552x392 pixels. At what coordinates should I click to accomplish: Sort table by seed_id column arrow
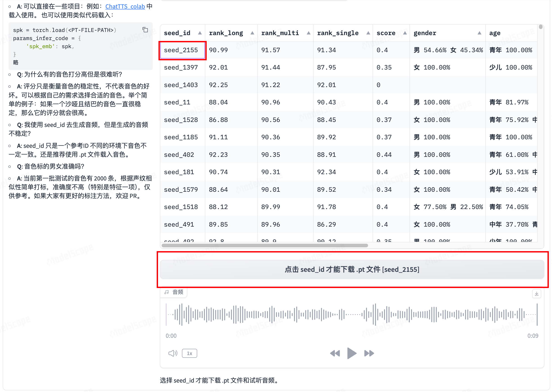click(200, 33)
